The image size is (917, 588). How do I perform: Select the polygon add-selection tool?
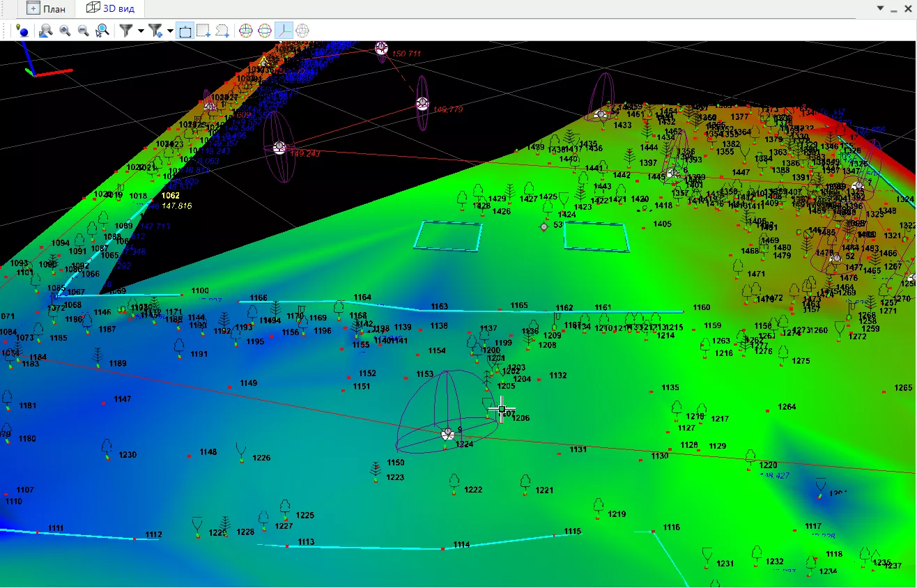(222, 31)
